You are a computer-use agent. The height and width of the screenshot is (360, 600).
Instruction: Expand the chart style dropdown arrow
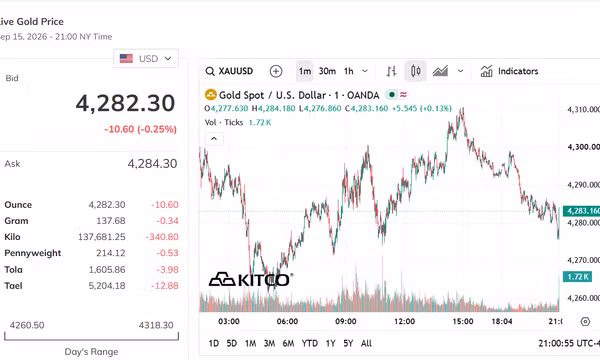[x=460, y=71]
